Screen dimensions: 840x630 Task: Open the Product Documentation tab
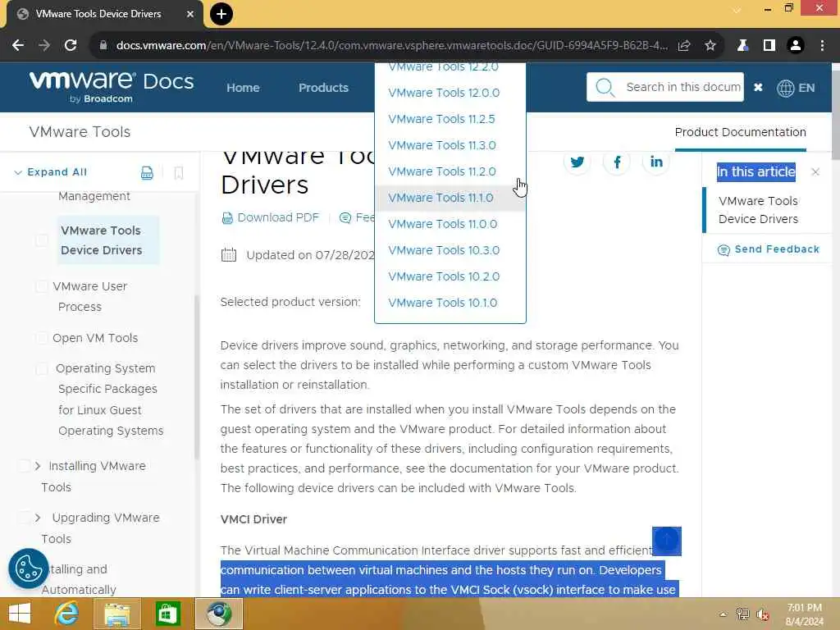click(741, 132)
